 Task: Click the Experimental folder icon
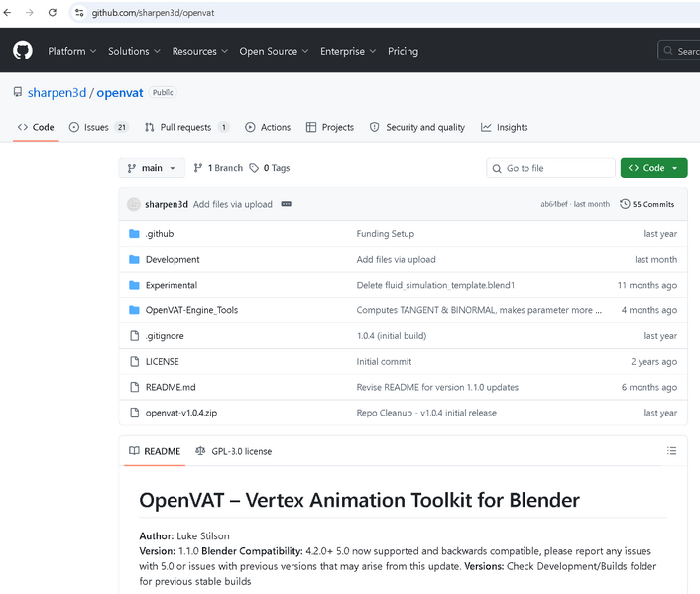(134, 285)
